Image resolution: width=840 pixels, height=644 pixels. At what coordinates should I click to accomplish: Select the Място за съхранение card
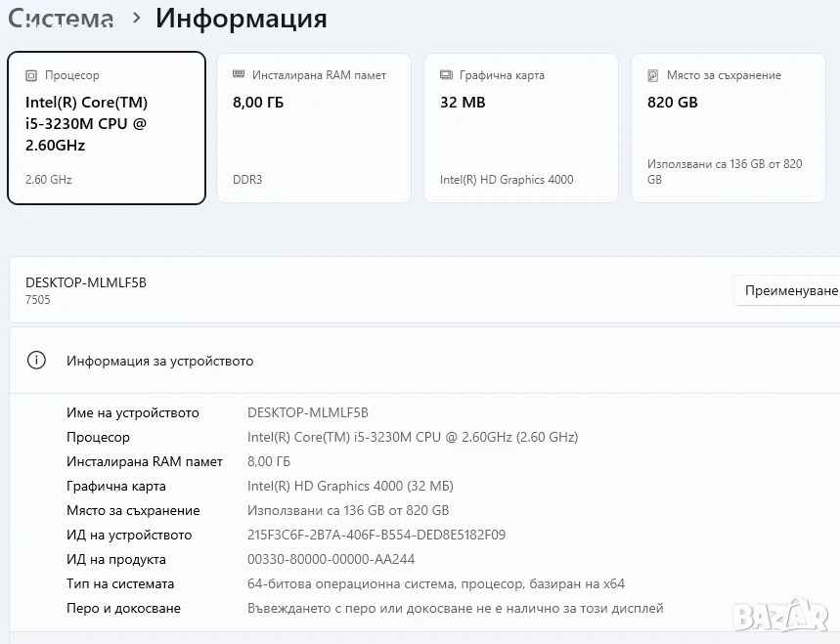coord(729,128)
